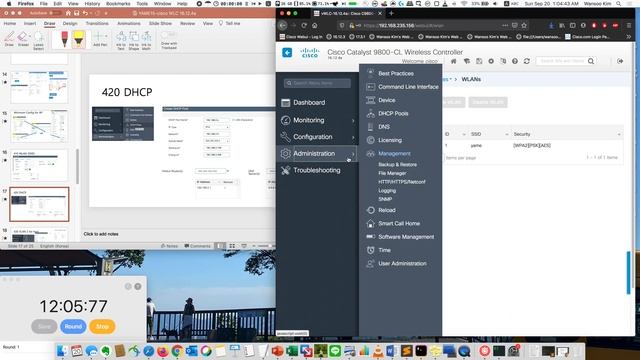Viewport: 640px width, 360px height.
Task: Go to Dashboard in Cisco sidebar
Action: [x=309, y=103]
